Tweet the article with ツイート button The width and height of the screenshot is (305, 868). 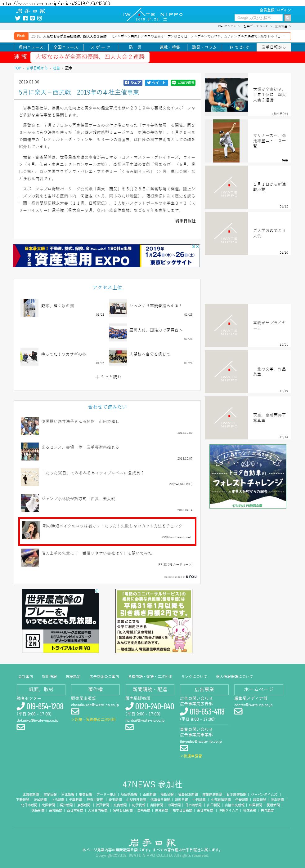[x=156, y=82]
